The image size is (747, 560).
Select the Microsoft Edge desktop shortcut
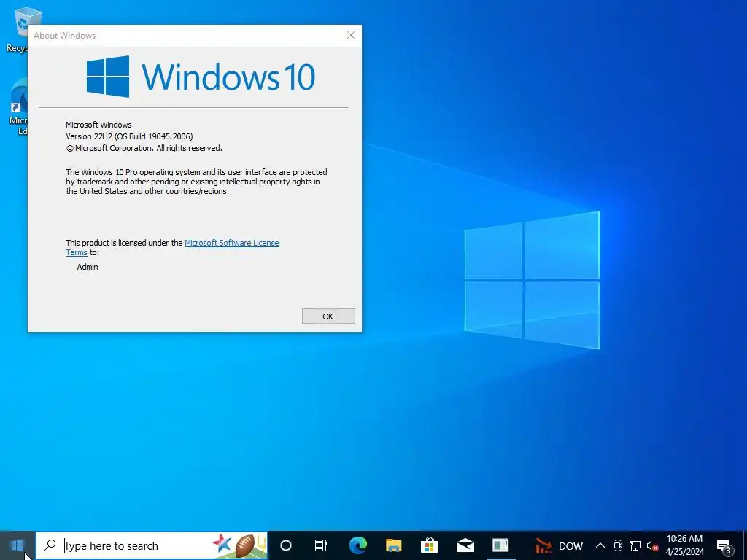(18, 107)
